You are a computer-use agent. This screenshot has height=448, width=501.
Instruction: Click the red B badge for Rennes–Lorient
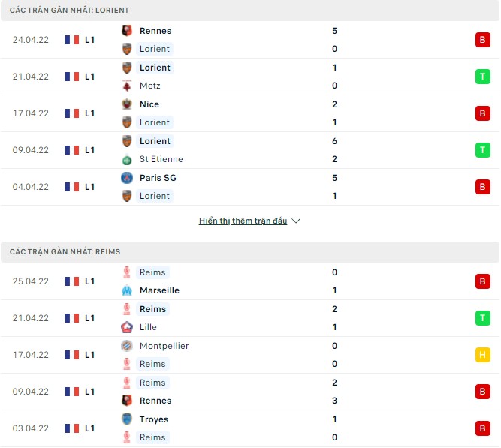(482, 40)
